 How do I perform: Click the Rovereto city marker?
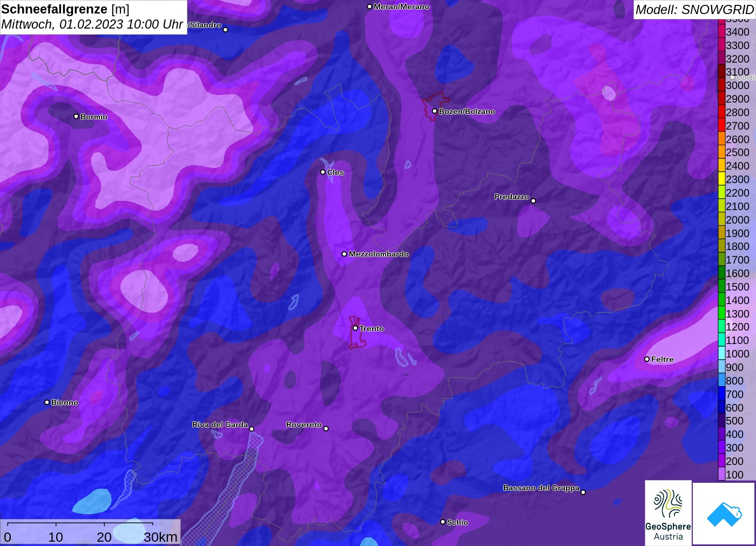(x=326, y=428)
